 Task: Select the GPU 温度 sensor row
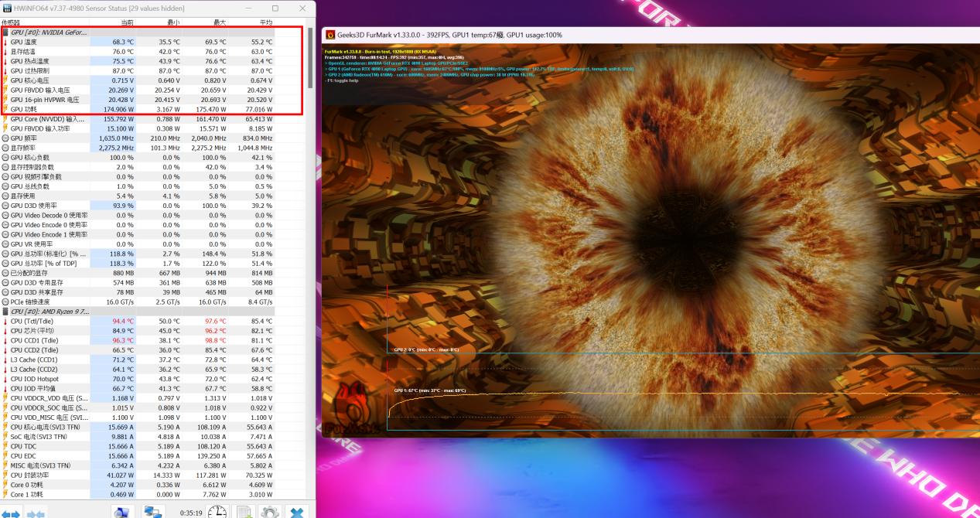tap(46, 42)
